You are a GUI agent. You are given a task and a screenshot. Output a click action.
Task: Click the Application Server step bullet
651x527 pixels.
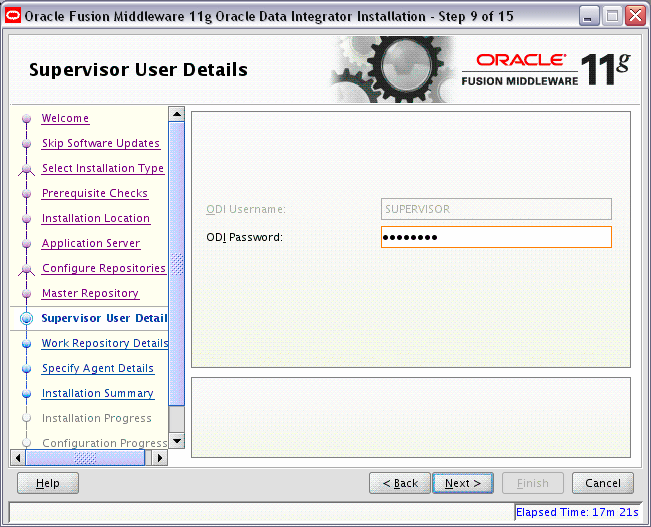(27, 244)
